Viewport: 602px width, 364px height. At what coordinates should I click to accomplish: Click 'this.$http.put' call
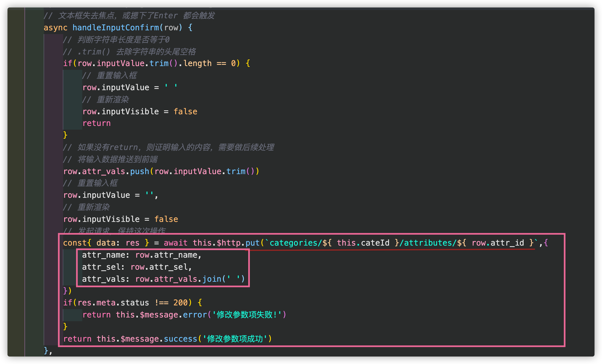[x=226, y=243]
